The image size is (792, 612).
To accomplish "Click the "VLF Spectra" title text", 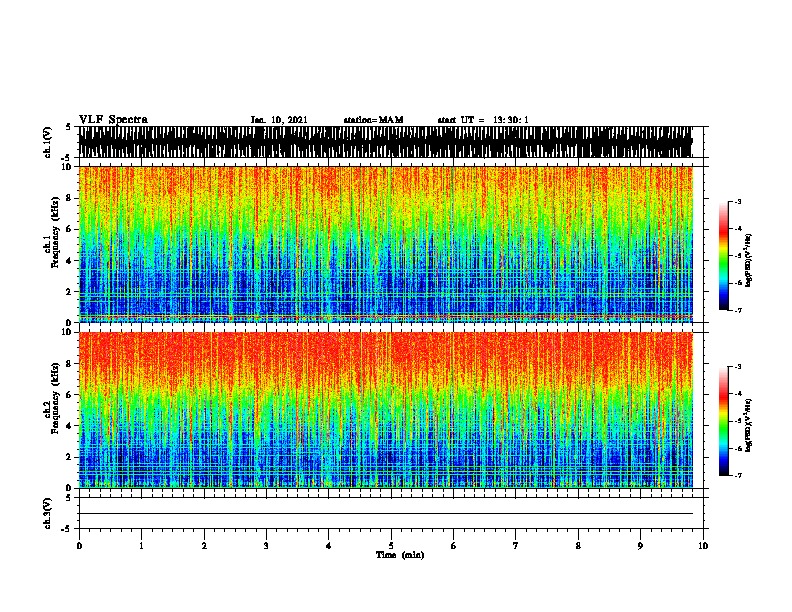I will pyautogui.click(x=113, y=119).
